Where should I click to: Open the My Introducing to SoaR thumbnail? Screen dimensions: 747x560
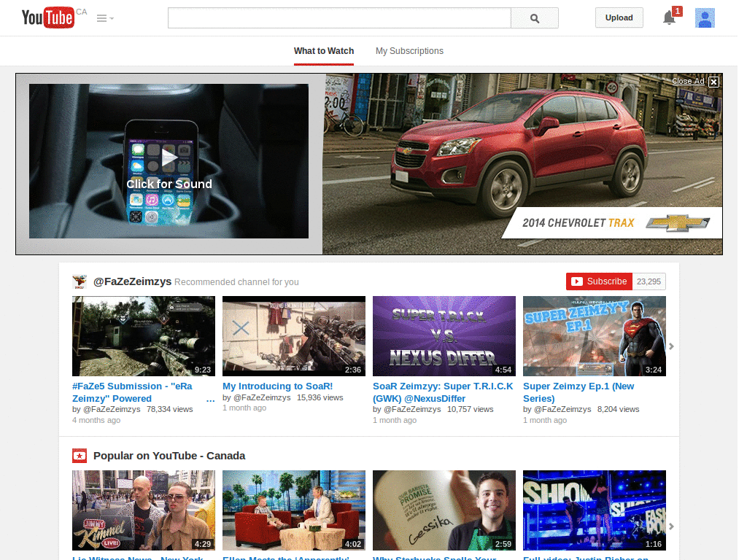tap(294, 336)
